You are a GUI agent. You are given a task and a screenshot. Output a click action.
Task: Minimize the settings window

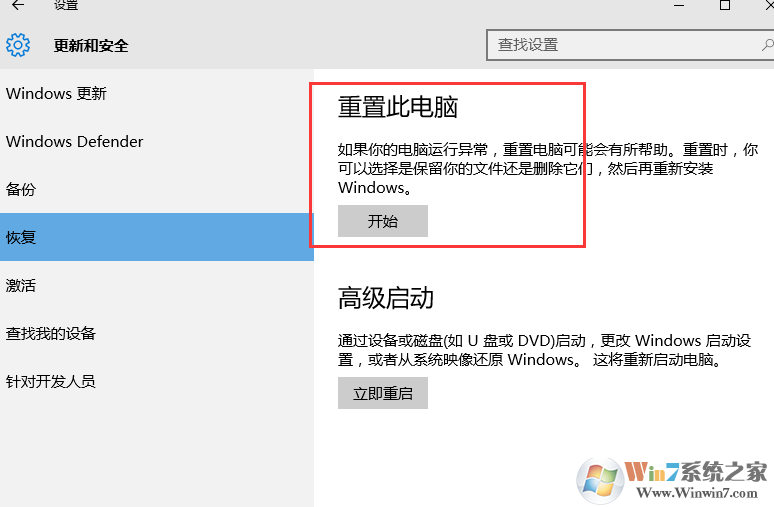click(x=679, y=5)
